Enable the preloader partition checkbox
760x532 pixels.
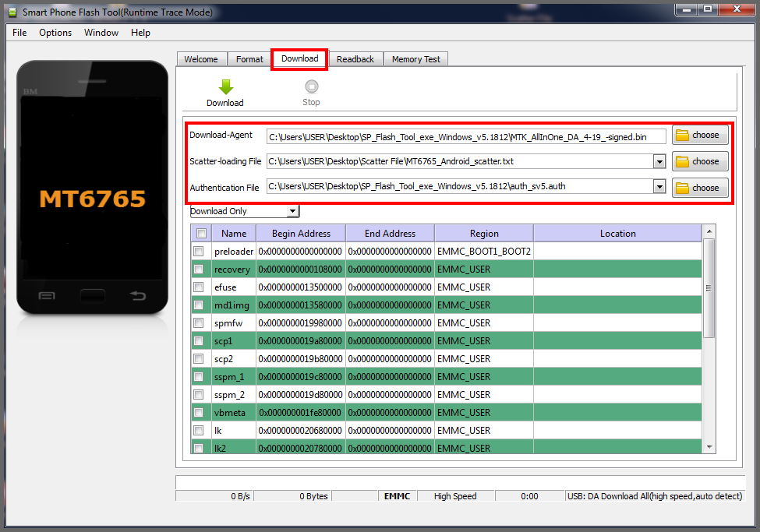[x=199, y=252]
